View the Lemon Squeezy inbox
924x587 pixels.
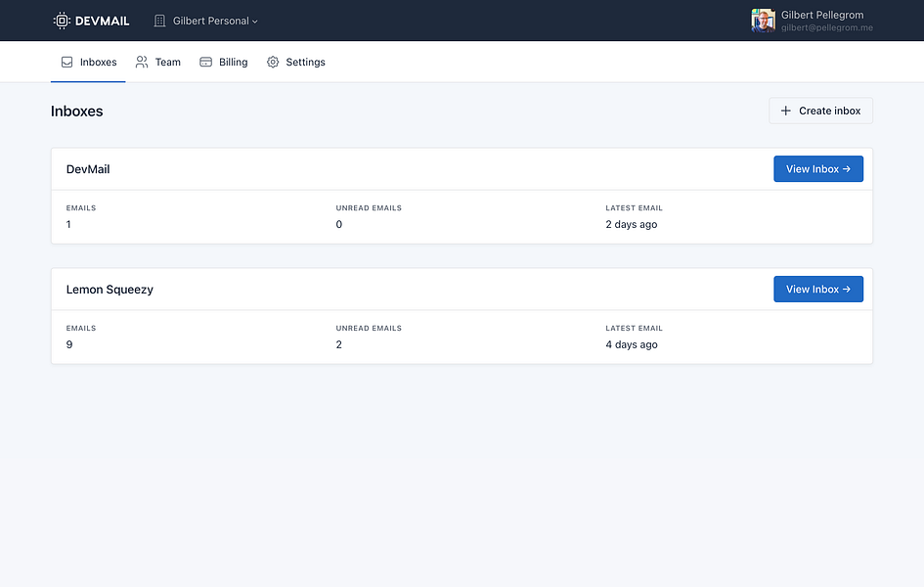tap(818, 289)
